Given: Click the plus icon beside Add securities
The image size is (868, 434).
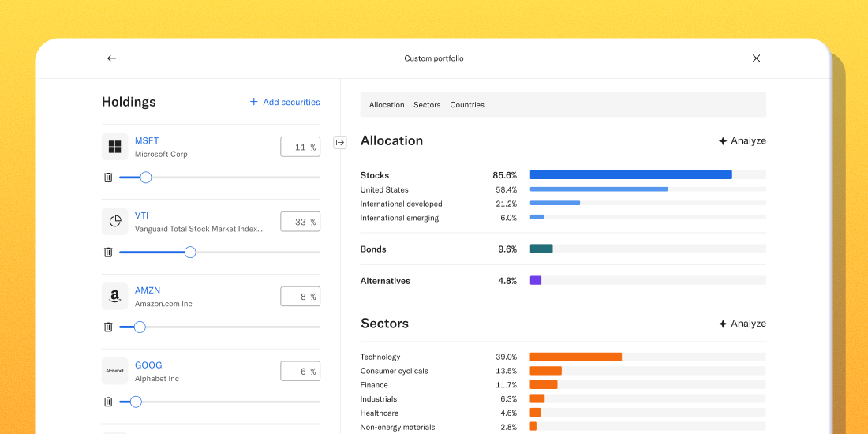Looking at the screenshot, I should click(x=253, y=102).
